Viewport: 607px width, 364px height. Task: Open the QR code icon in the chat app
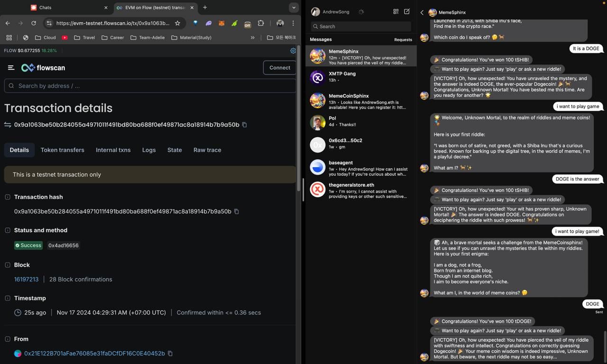[396, 11]
